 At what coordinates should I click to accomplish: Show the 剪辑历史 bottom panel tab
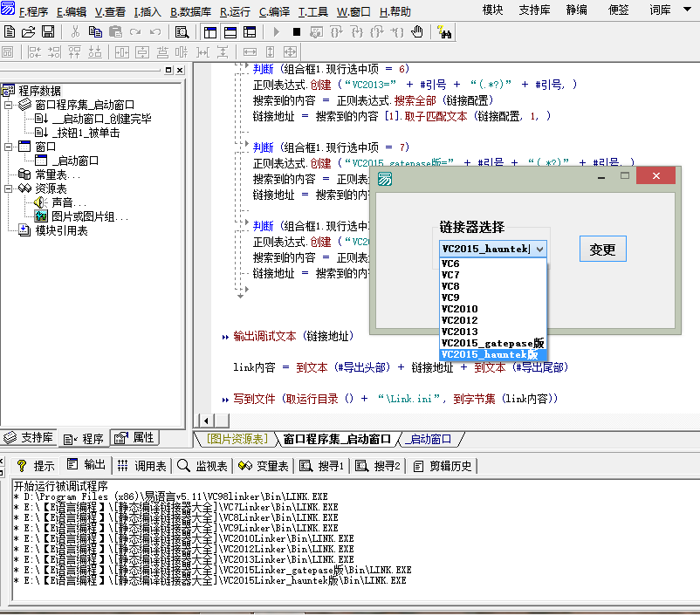tap(442, 466)
